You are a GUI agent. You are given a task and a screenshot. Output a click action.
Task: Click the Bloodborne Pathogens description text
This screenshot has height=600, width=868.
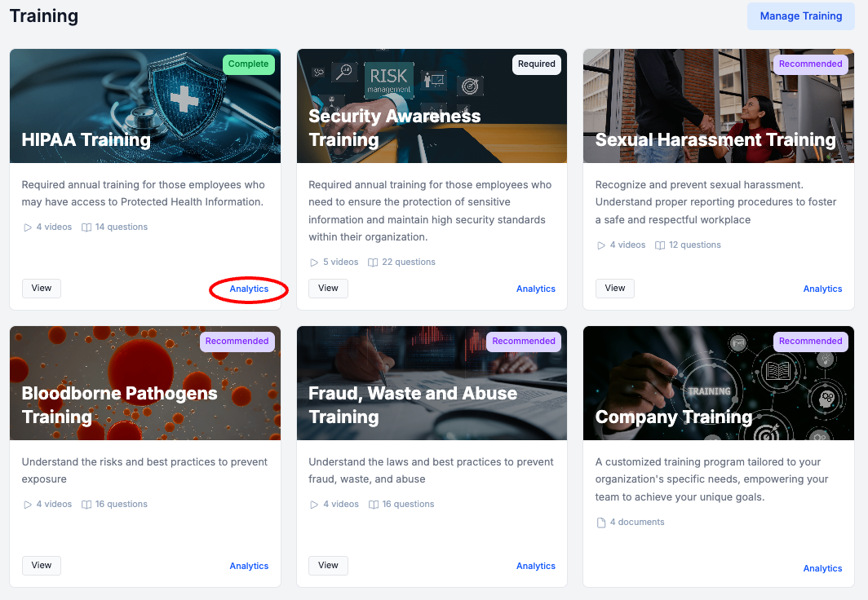tap(144, 470)
